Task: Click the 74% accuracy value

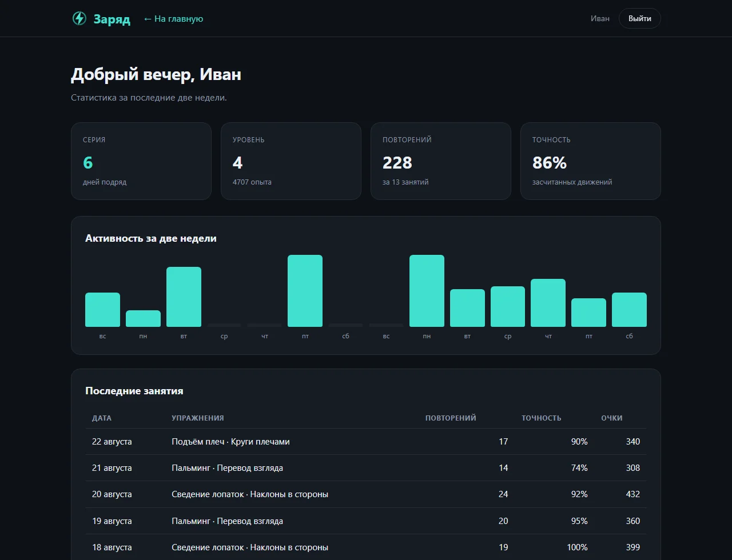Action: [x=579, y=468]
